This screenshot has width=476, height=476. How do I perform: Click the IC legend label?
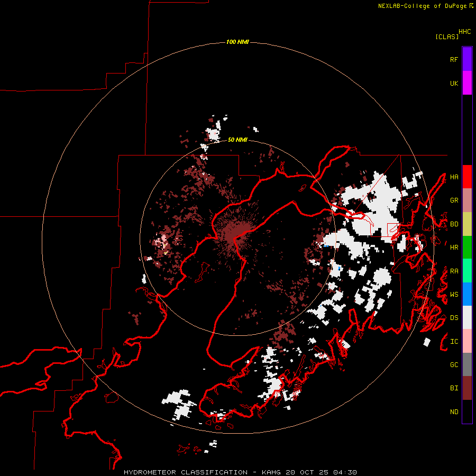coord(454,342)
